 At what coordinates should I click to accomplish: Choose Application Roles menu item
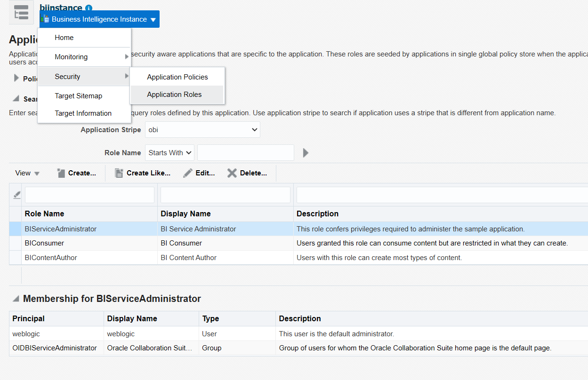tap(174, 95)
